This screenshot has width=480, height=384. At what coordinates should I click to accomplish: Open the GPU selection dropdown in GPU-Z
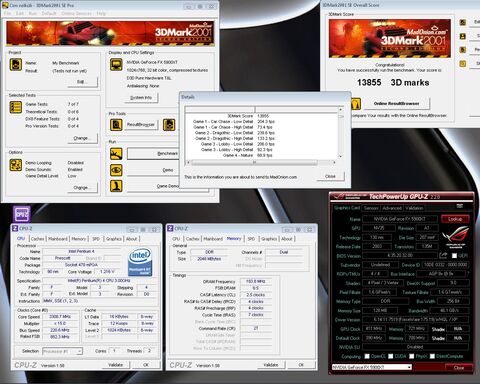372,367
